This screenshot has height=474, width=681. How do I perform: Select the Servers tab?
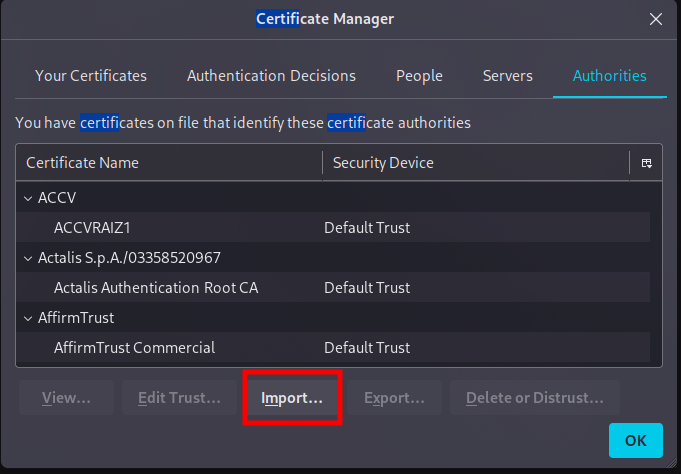[507, 76]
